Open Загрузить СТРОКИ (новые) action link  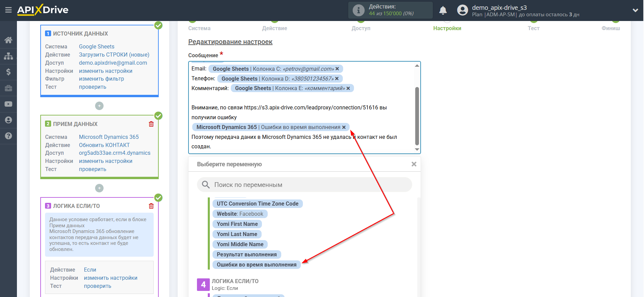click(114, 55)
